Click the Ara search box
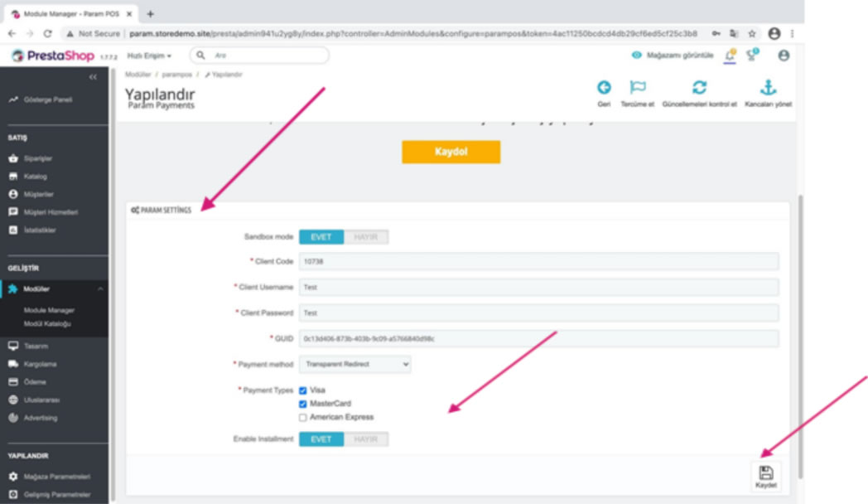 259,56
